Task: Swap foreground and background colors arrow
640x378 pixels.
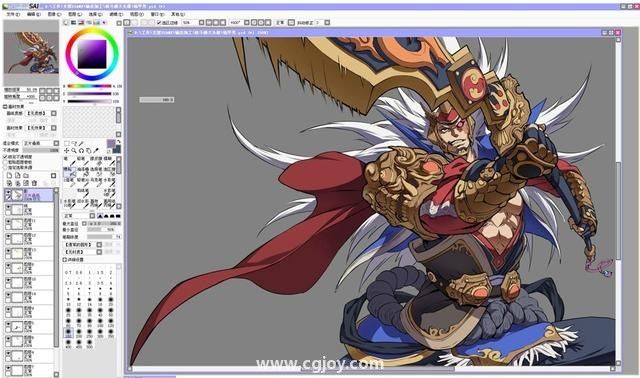Action: (119, 141)
